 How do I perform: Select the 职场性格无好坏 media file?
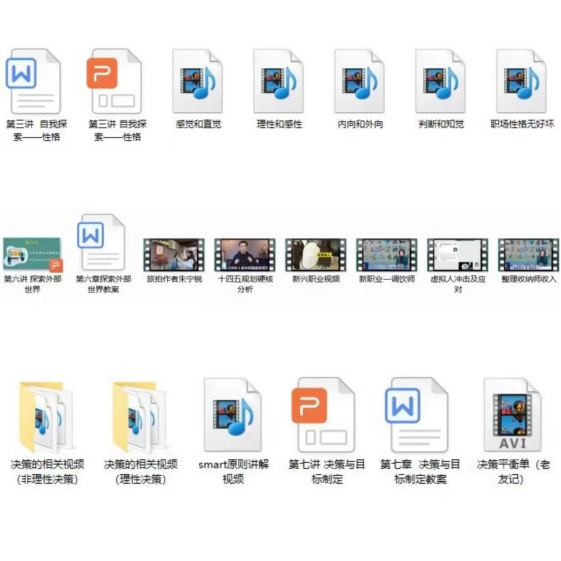521,81
